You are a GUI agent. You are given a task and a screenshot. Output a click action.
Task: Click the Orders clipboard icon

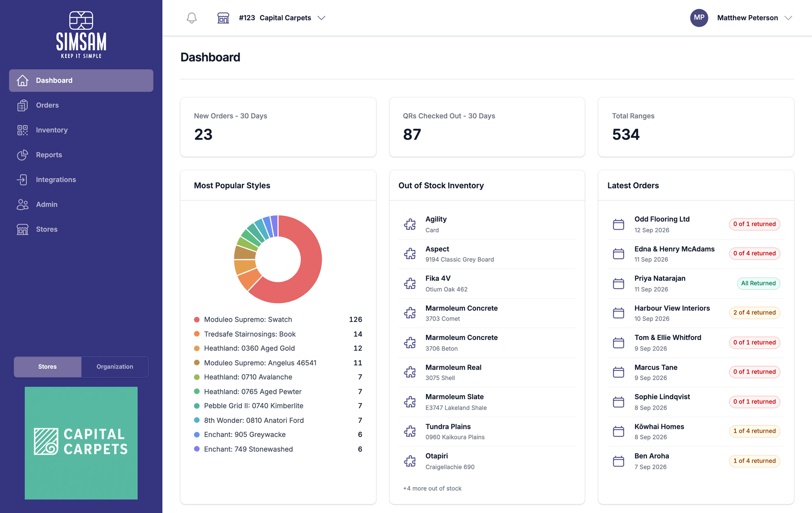click(x=22, y=105)
